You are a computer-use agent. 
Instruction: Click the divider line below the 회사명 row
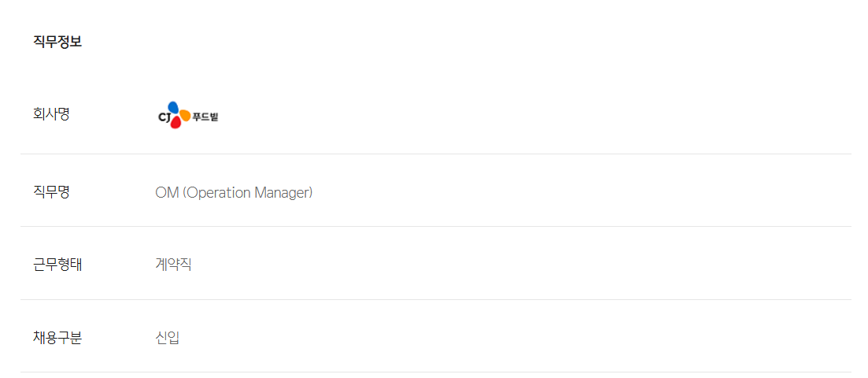click(x=436, y=154)
